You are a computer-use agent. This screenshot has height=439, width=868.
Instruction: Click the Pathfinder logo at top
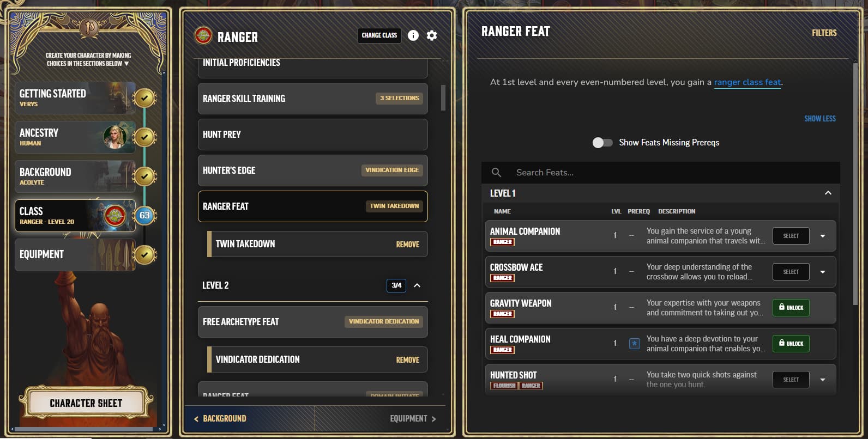tap(89, 27)
